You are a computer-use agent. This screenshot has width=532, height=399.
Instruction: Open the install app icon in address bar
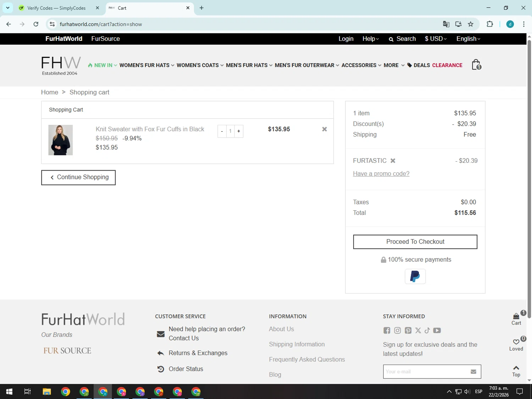458,24
